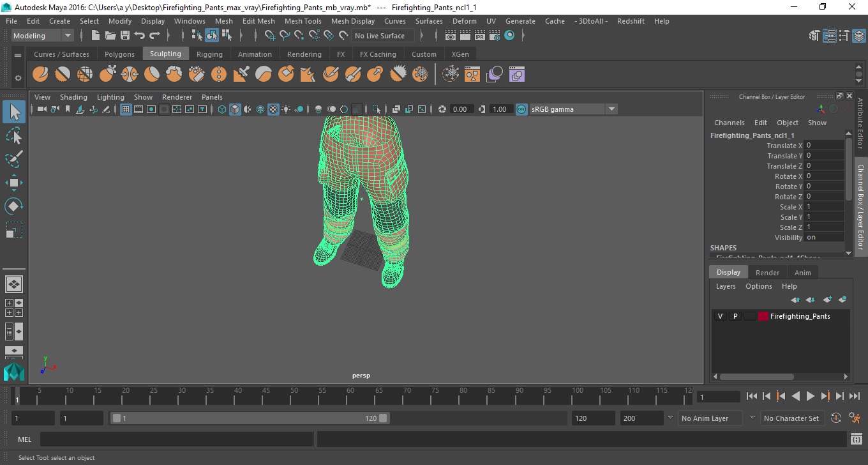Undo the last action

tap(140, 36)
